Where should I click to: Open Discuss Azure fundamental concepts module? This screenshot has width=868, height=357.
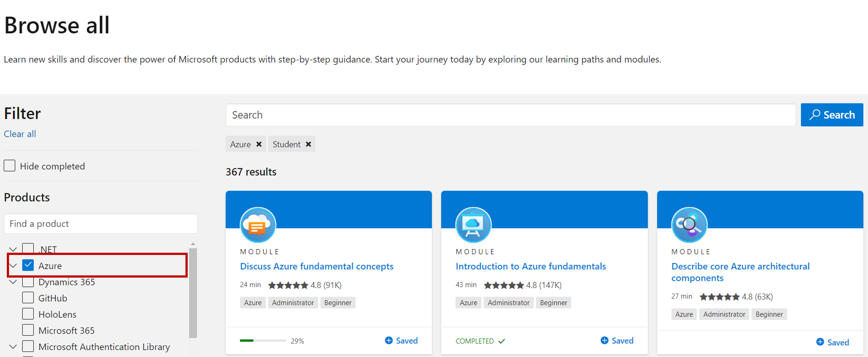coord(316,266)
